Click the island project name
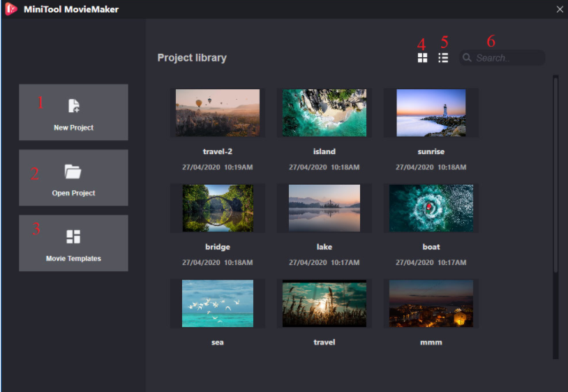The image size is (568, 392). tap(324, 151)
